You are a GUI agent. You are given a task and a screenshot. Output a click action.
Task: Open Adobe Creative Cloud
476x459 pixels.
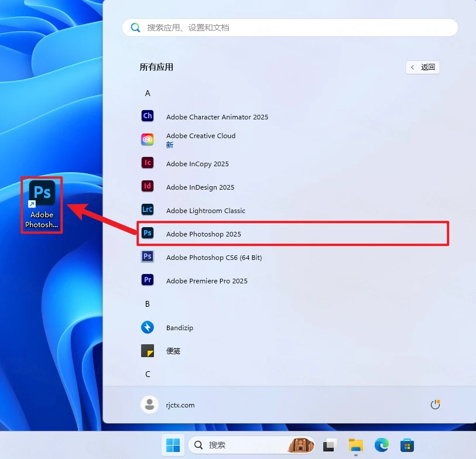pyautogui.click(x=201, y=135)
